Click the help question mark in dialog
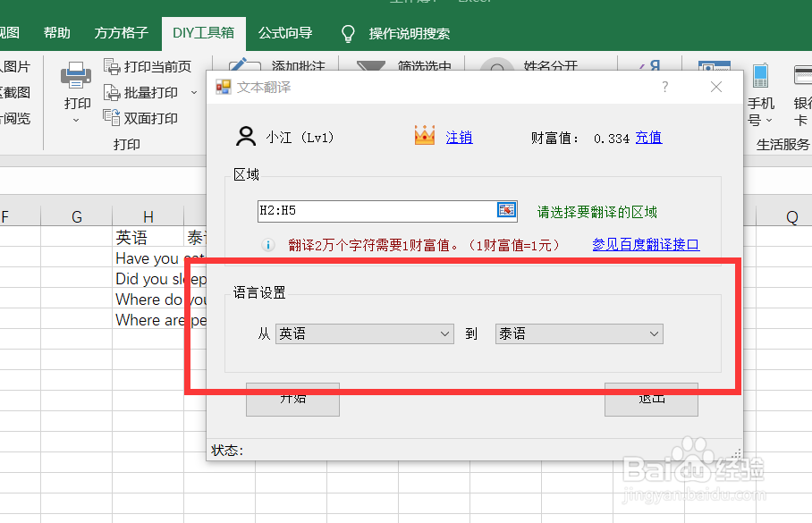This screenshot has width=812, height=523. tap(665, 87)
